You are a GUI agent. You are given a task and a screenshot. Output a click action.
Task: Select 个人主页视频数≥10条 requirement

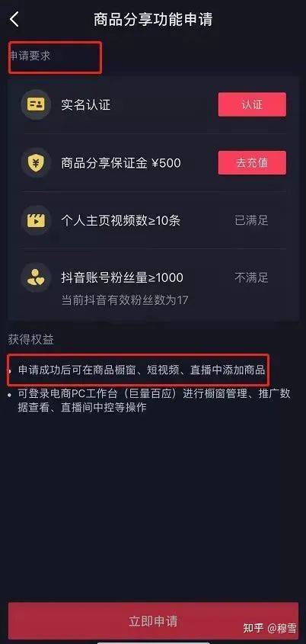120,221
